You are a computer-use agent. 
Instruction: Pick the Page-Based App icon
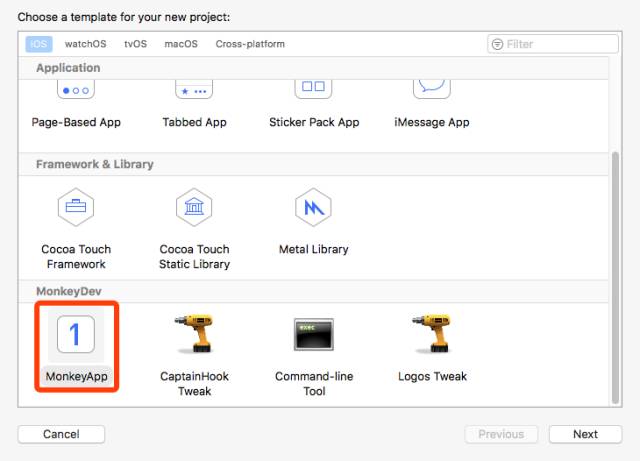pos(76,89)
